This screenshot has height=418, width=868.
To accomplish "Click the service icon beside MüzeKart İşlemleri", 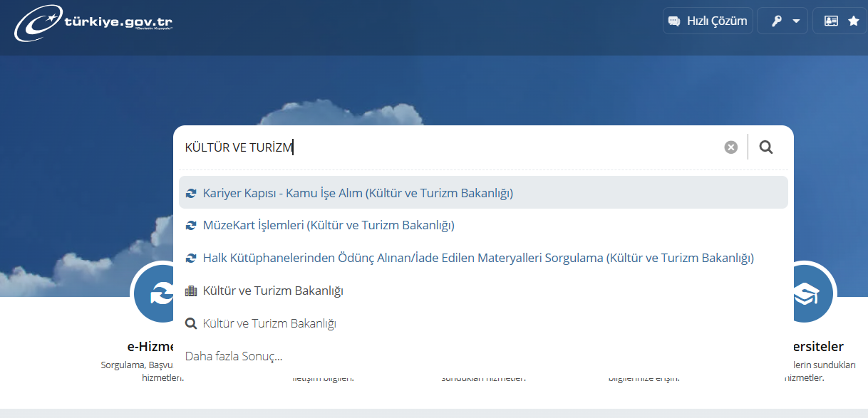I will coord(191,225).
